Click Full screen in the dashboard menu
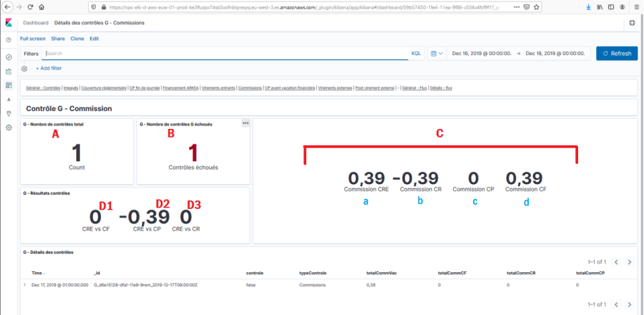Image resolution: width=644 pixels, height=315 pixels. [33, 39]
